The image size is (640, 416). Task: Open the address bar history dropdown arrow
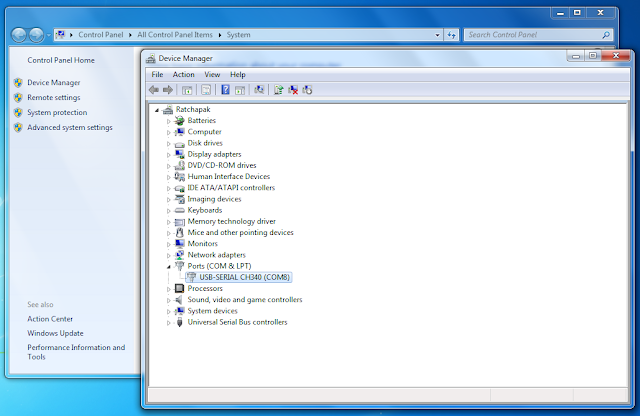[x=438, y=35]
